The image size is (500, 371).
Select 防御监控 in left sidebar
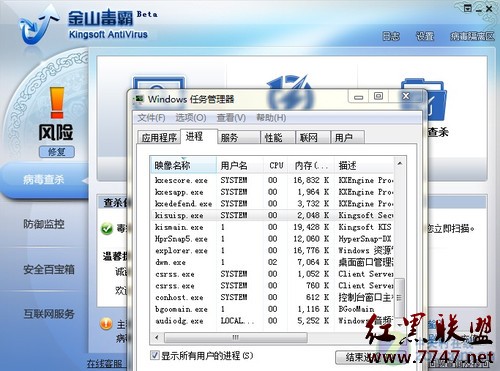click(44, 224)
